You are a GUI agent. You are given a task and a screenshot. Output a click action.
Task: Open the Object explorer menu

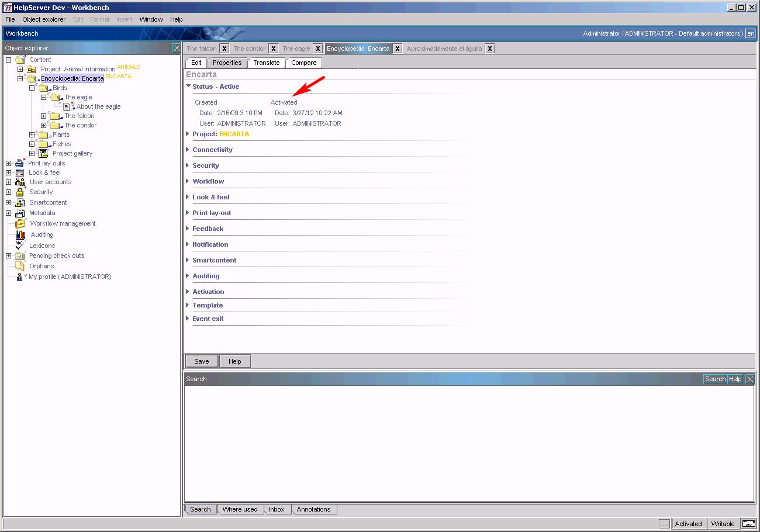click(44, 19)
